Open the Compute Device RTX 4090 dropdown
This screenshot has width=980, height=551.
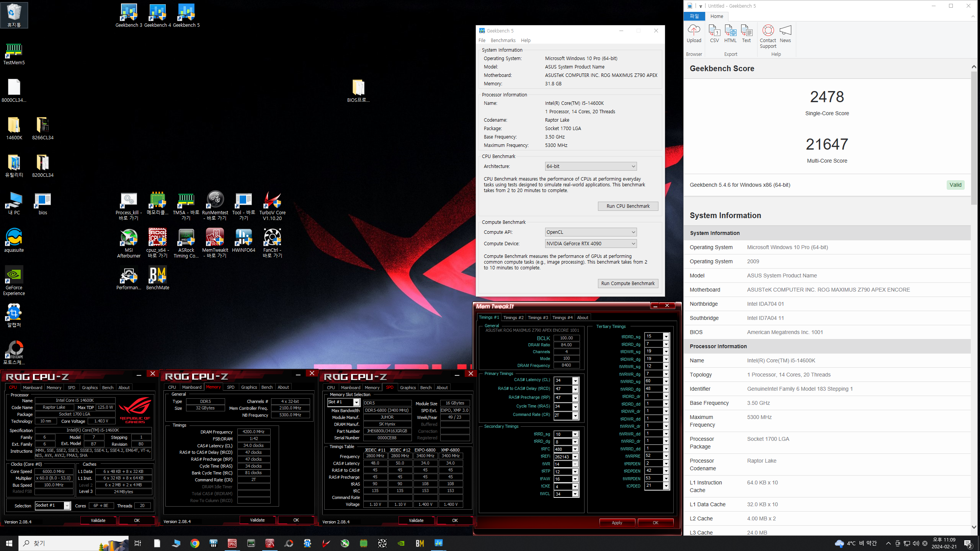point(591,243)
